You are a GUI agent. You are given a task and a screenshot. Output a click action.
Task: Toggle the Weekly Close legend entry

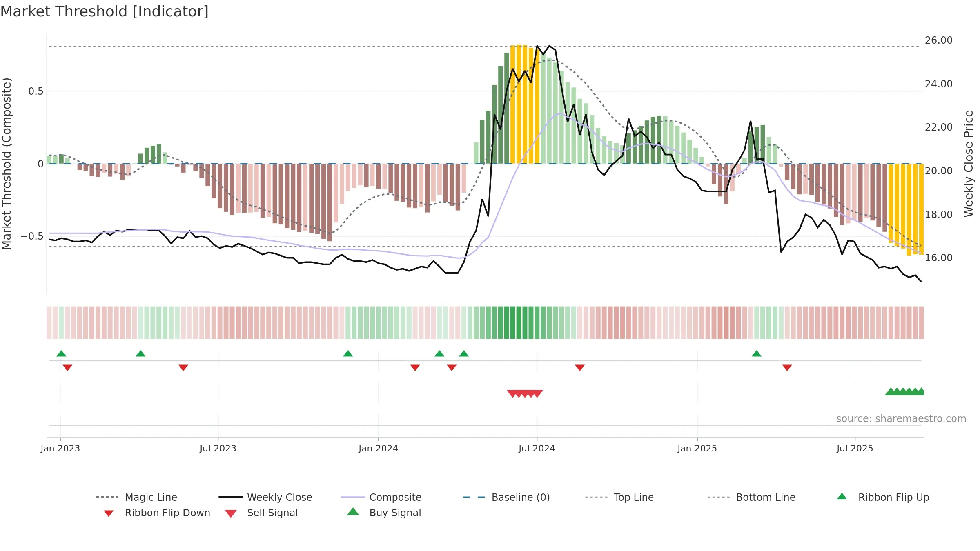click(265, 497)
